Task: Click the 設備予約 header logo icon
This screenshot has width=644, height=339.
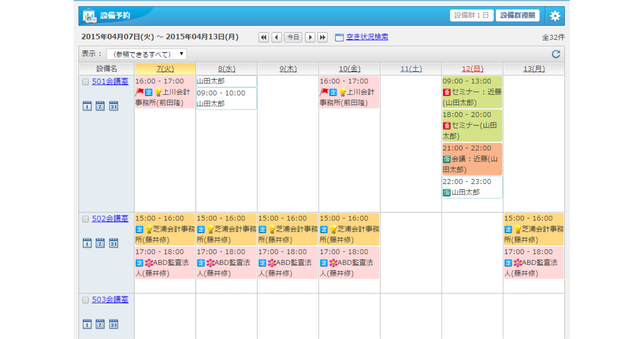Action: pos(89,16)
